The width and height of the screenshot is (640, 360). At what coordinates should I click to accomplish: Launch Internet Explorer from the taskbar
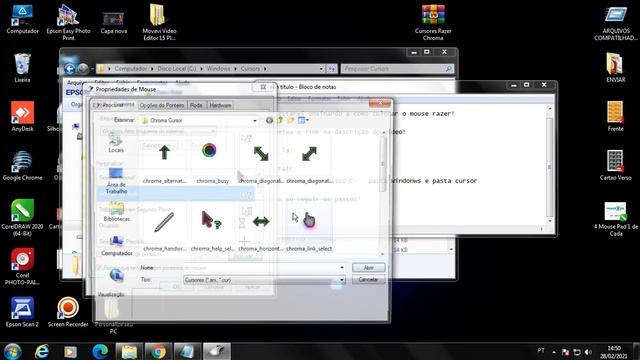(42, 351)
